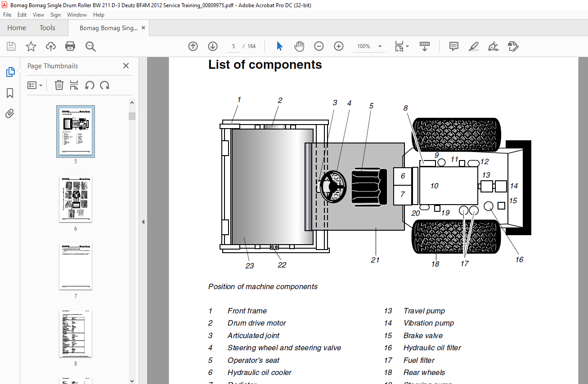The image size is (588, 384).
Task: Click thumbnail scrollbar up arrow
Action: 132,103
